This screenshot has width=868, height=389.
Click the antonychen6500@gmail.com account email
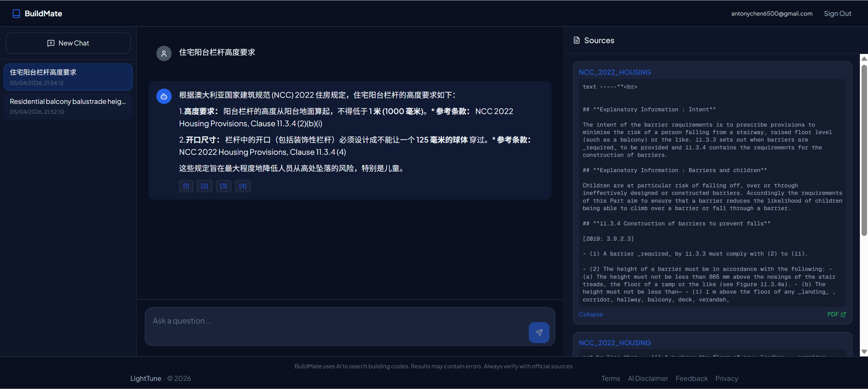(x=772, y=14)
